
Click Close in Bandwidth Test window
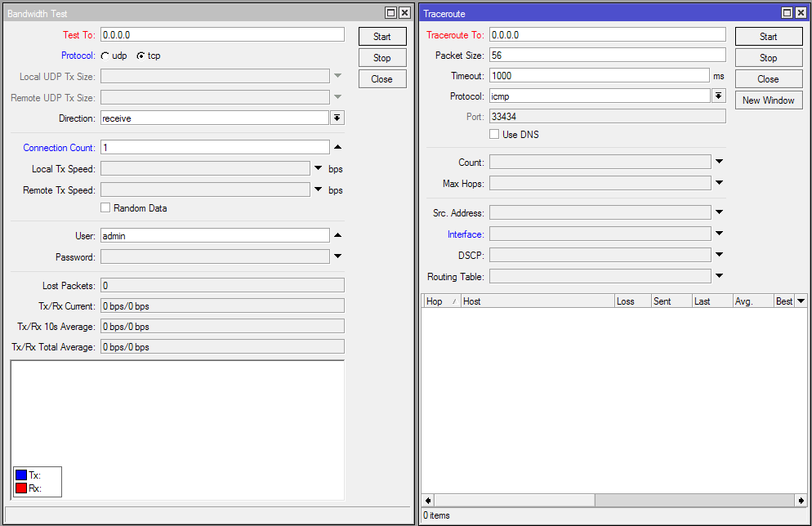coord(382,78)
